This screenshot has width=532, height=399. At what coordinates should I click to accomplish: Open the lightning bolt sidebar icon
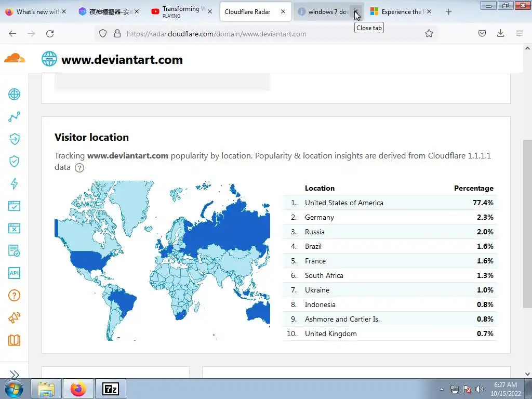[14, 183]
